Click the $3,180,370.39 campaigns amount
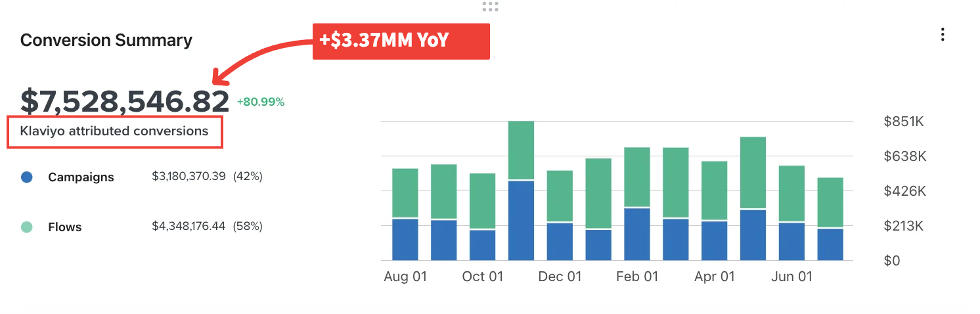Image resolution: width=980 pixels, height=314 pixels. [x=189, y=176]
